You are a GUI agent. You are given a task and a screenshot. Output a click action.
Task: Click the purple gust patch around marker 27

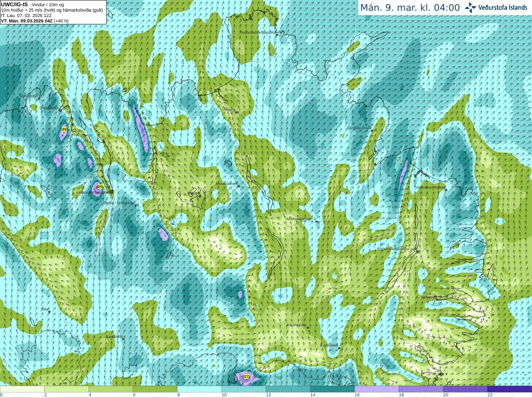coord(247,378)
